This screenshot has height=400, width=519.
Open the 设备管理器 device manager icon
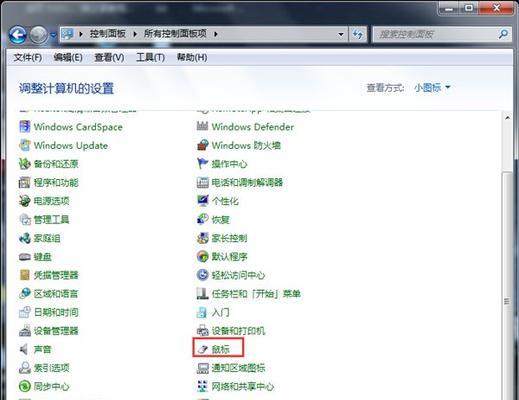click(25, 331)
